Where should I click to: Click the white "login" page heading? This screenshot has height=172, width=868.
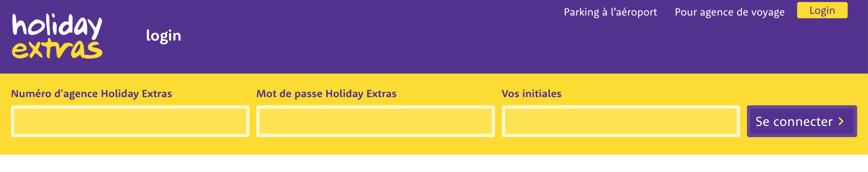[163, 36]
